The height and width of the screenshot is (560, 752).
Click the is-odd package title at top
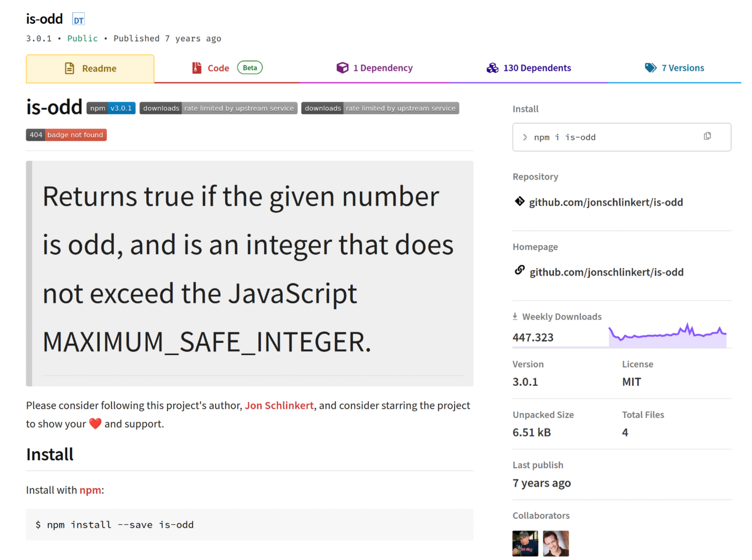pyautogui.click(x=44, y=19)
